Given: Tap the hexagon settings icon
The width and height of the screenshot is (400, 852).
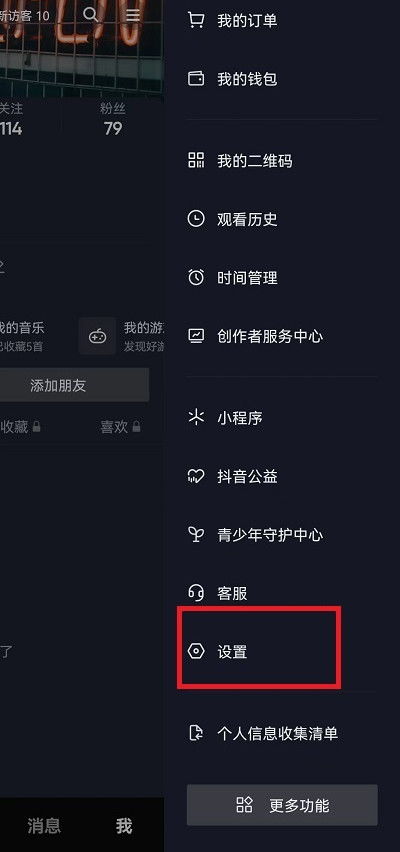Looking at the screenshot, I should click(196, 651).
